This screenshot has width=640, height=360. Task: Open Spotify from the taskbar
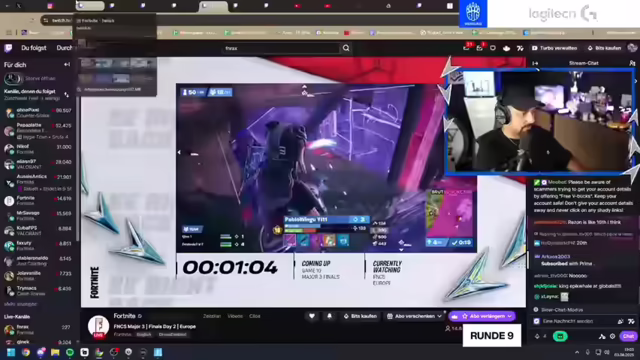pyautogui.click(x=70, y=352)
